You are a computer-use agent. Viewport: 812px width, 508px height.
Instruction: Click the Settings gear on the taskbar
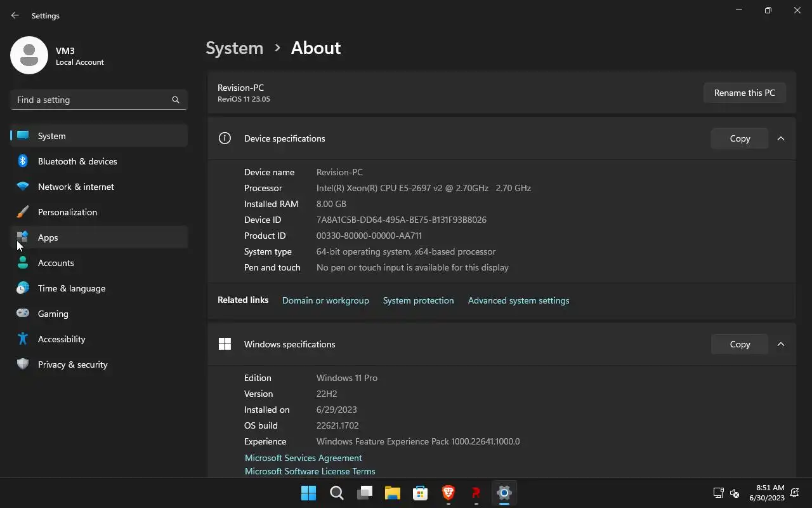(504, 493)
